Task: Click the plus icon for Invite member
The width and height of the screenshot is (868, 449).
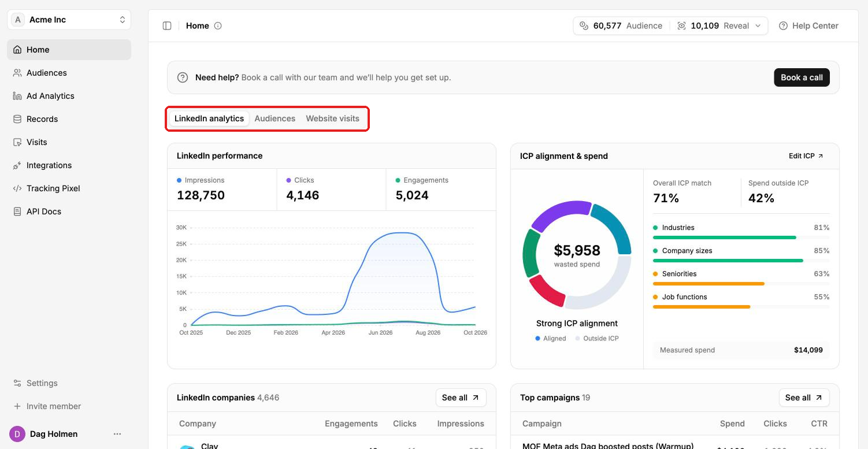Action: (x=17, y=406)
